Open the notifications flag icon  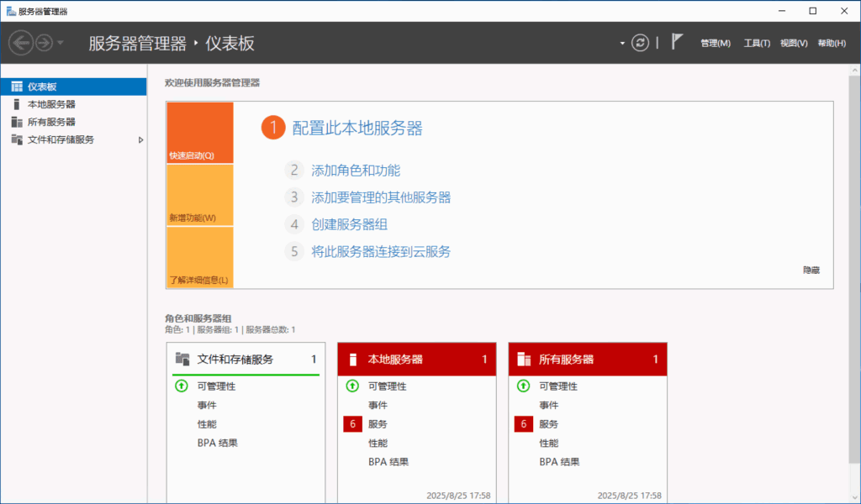tap(678, 42)
